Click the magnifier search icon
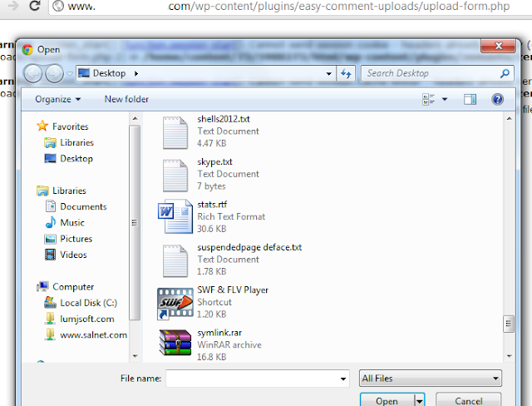Viewport: 532px width, 406px height. (505, 73)
